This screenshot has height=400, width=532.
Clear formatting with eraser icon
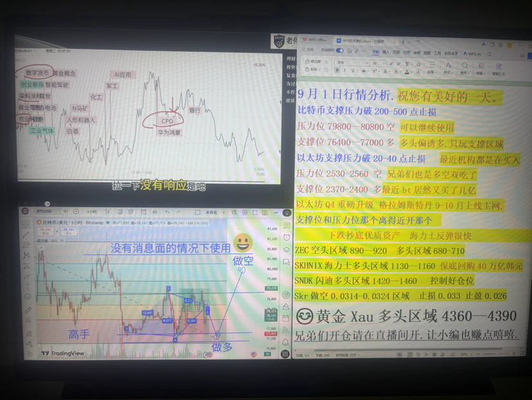(x=418, y=64)
